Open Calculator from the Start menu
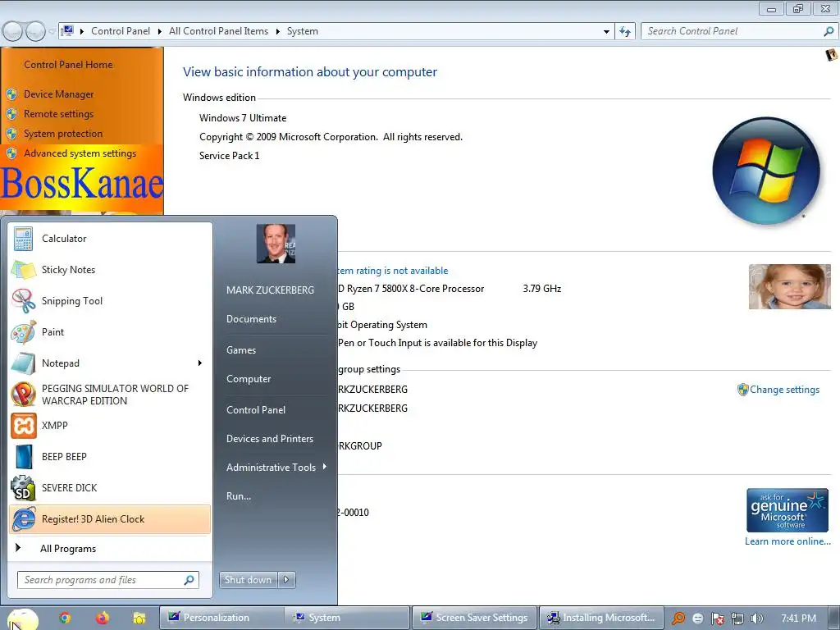The width and height of the screenshot is (840, 630). (x=110, y=239)
